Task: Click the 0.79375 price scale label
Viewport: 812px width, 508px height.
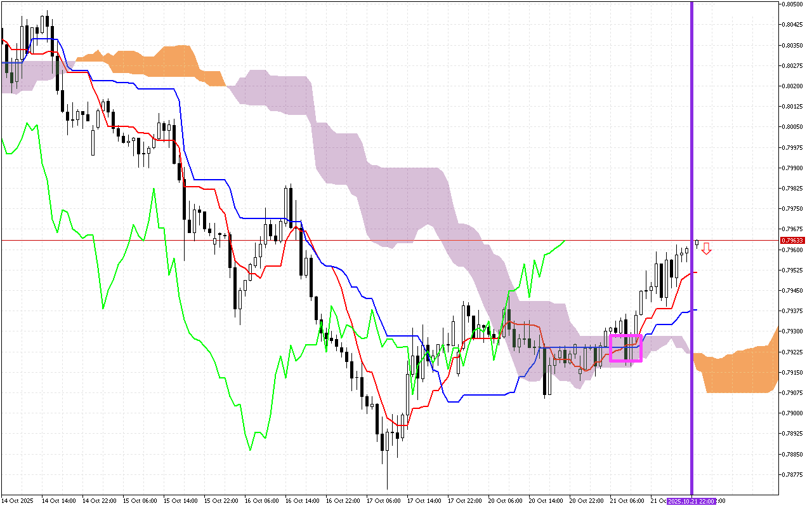Action: pyautogui.click(x=792, y=311)
